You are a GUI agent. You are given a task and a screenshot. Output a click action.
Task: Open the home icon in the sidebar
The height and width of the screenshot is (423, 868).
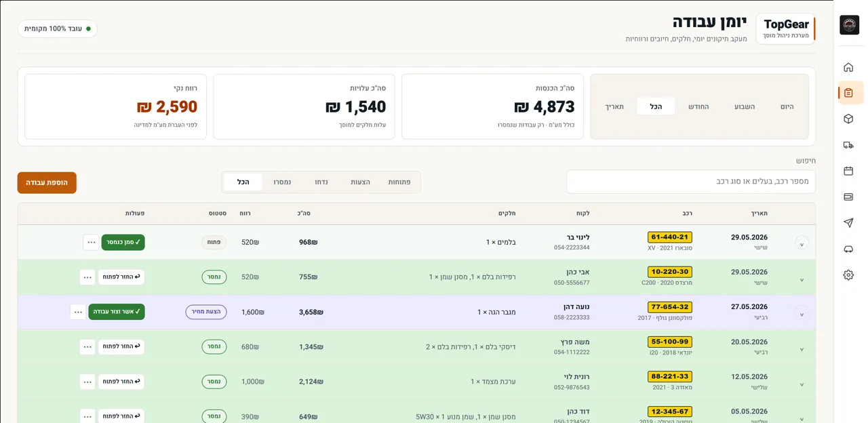(x=848, y=67)
